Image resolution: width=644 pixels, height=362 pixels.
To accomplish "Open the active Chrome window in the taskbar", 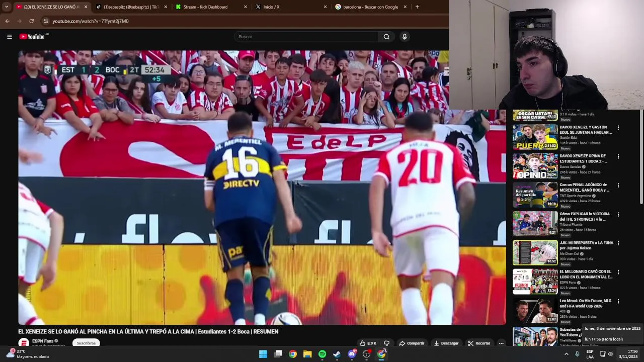I will (x=381, y=354).
